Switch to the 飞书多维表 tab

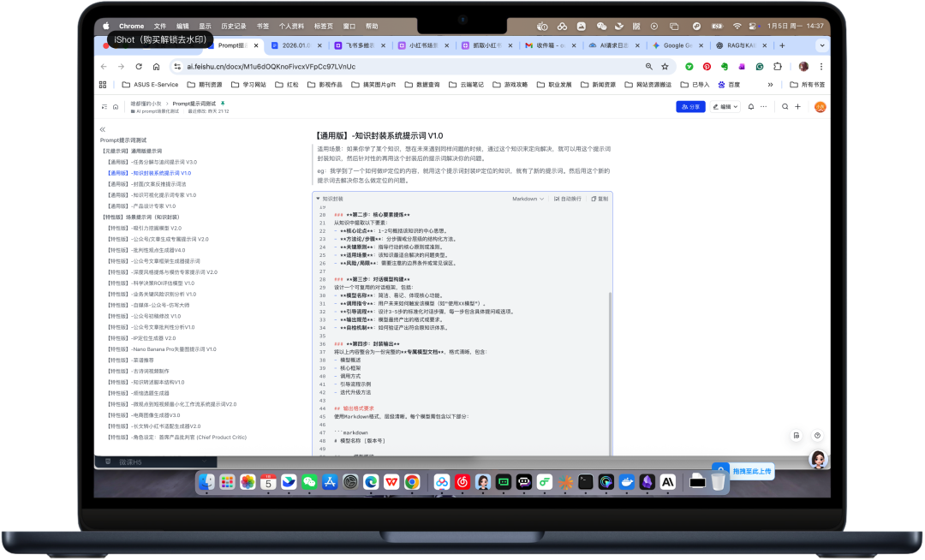(359, 45)
